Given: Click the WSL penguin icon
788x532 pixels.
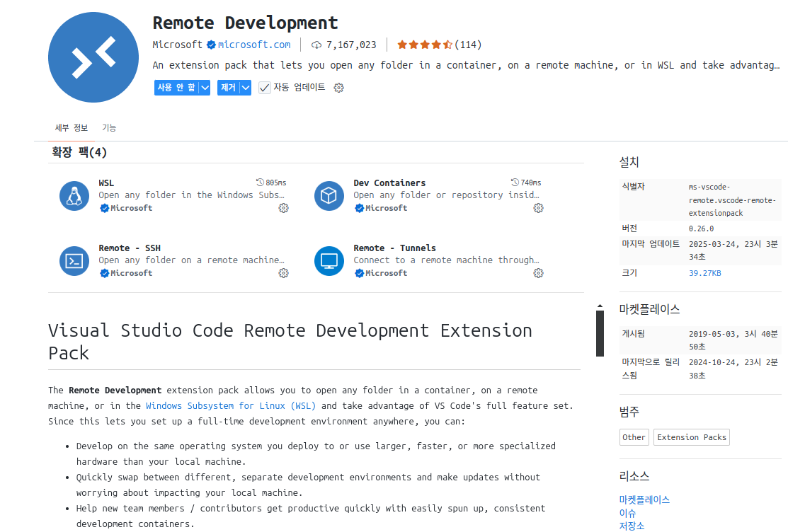Looking at the screenshot, I should click(74, 196).
